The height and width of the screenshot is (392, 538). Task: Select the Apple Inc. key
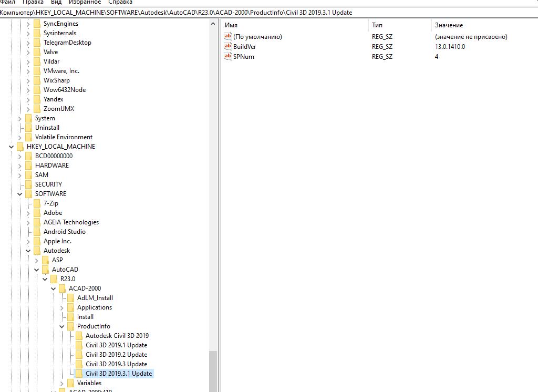click(57, 241)
